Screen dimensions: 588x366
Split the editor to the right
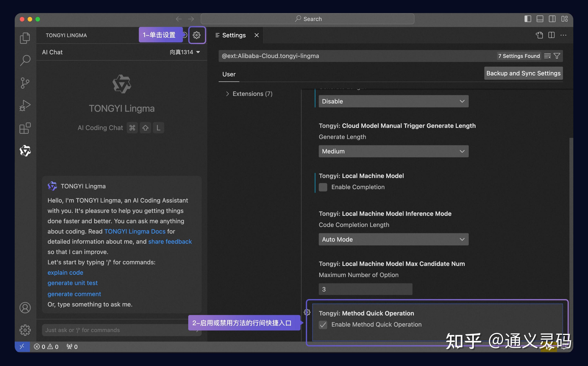coord(551,35)
